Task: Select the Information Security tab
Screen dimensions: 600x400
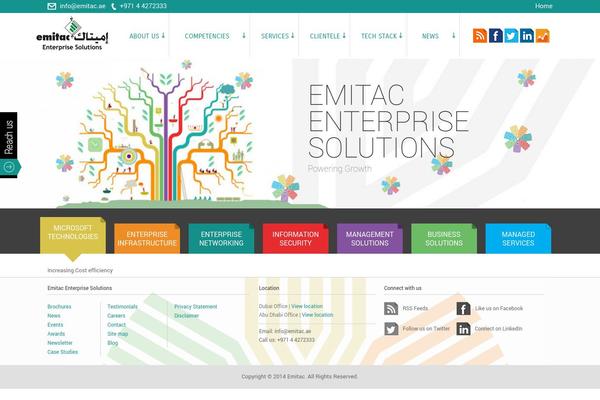Action: pos(295,238)
